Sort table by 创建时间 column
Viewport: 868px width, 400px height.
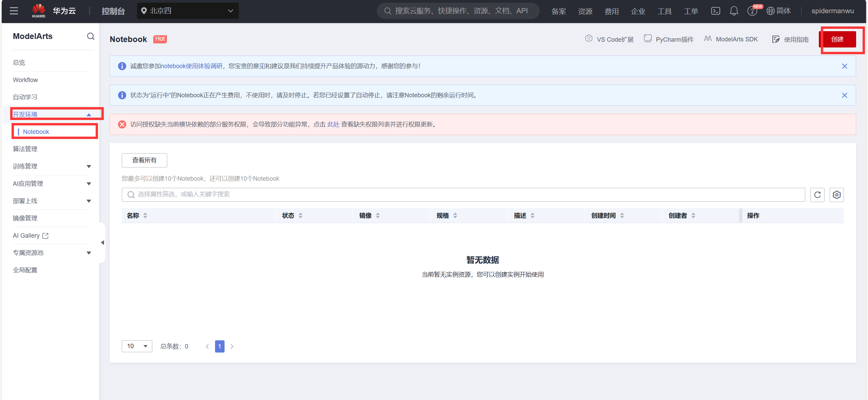(622, 216)
